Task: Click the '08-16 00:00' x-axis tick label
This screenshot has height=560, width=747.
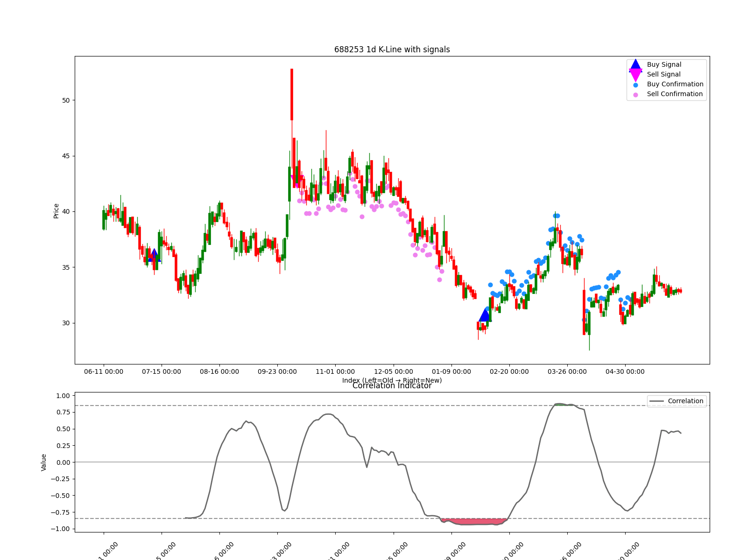Action: click(x=219, y=372)
